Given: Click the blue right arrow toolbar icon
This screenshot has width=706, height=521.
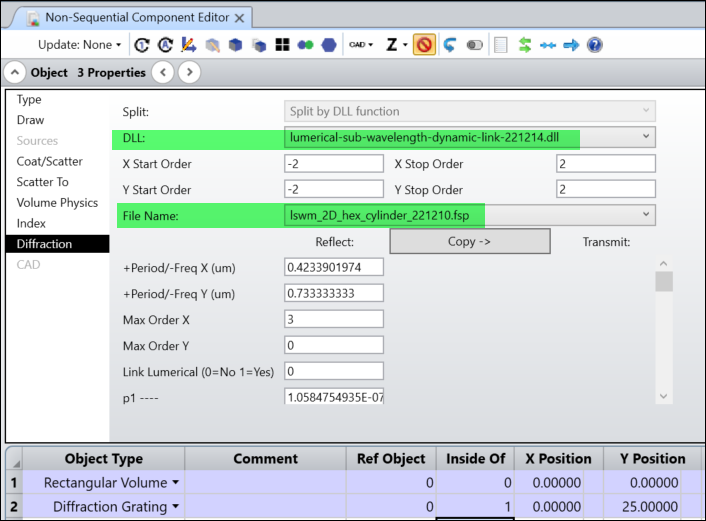Looking at the screenshot, I should (x=571, y=45).
